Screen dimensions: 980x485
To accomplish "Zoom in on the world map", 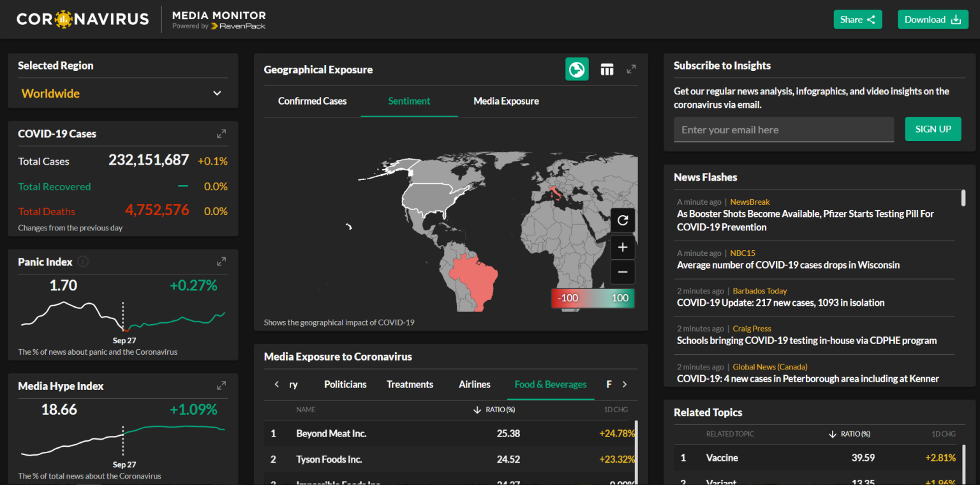I will tap(623, 248).
